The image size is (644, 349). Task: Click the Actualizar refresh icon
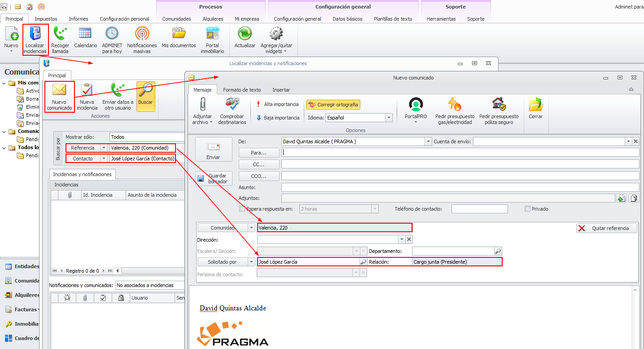245,34
